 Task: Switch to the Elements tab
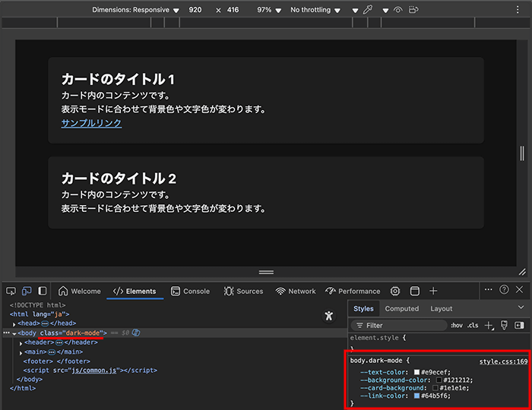pyautogui.click(x=135, y=291)
